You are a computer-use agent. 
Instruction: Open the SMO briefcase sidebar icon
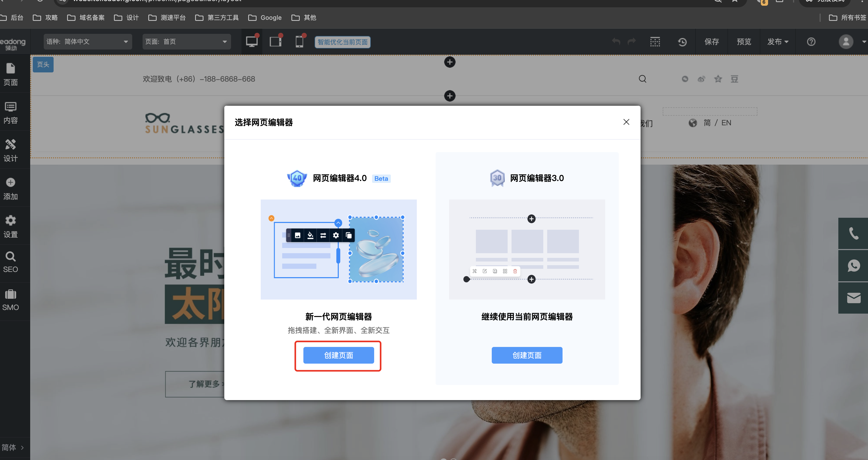click(10, 300)
